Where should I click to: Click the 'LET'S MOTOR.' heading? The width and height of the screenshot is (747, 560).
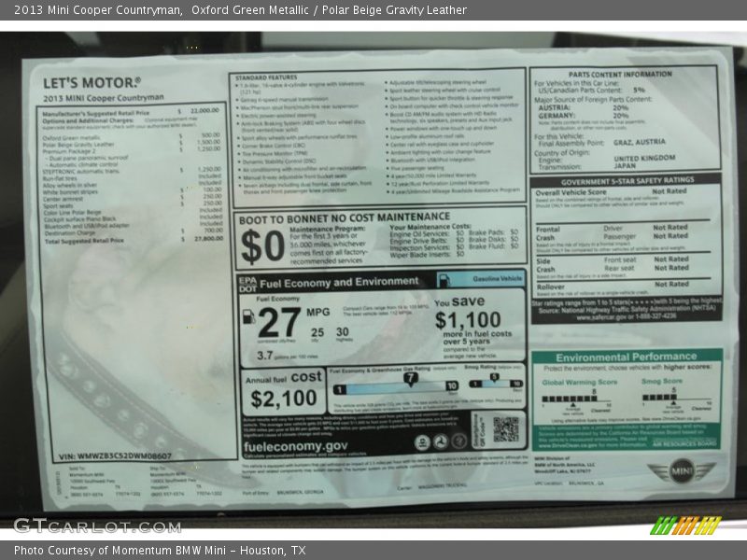[92, 83]
